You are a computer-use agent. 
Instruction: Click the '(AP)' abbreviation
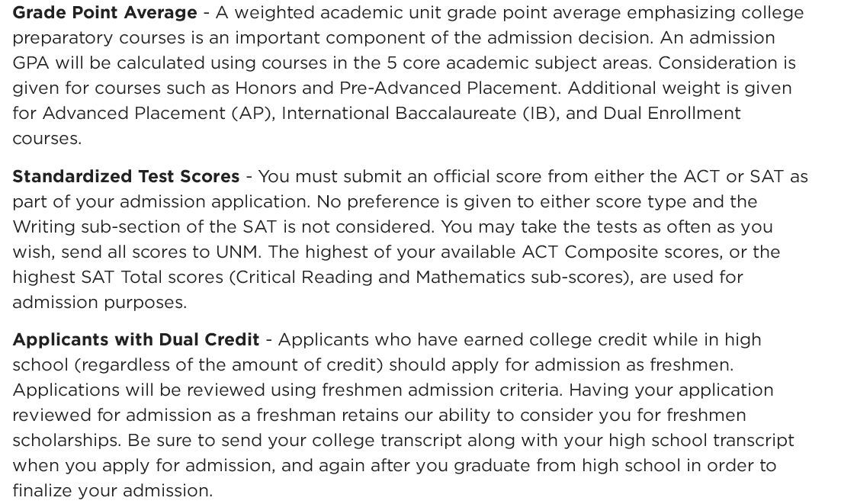click(x=252, y=114)
